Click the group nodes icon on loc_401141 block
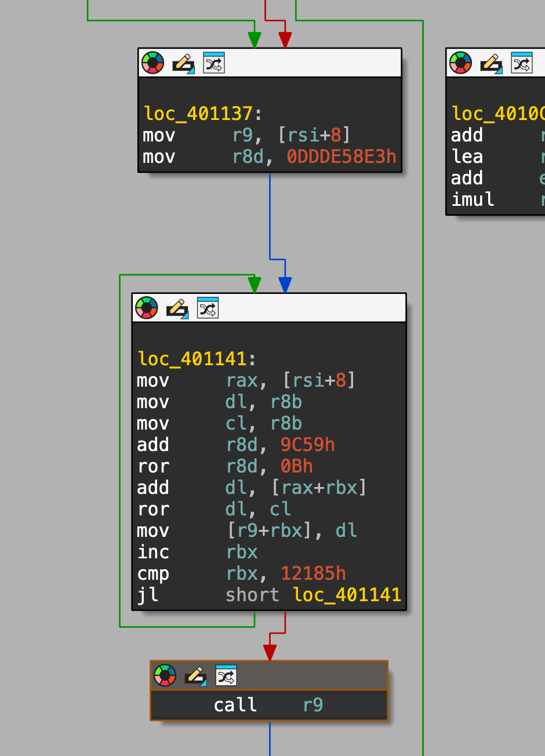 208,308
